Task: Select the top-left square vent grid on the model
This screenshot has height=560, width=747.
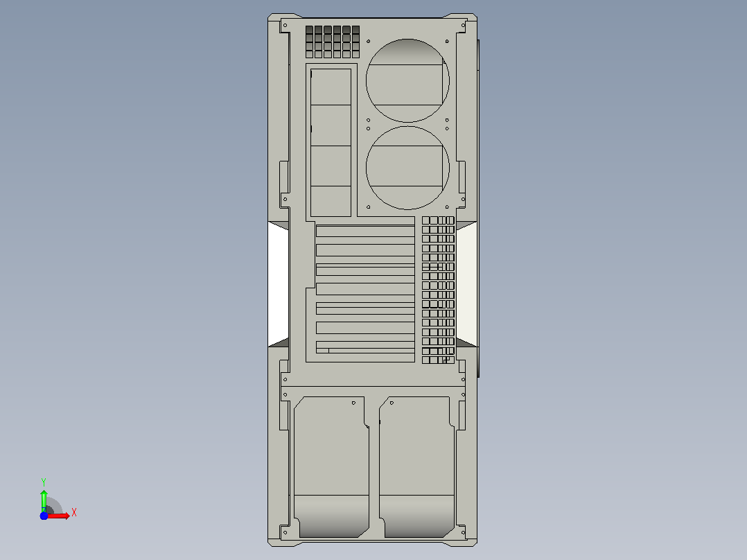Action: pos(333,42)
